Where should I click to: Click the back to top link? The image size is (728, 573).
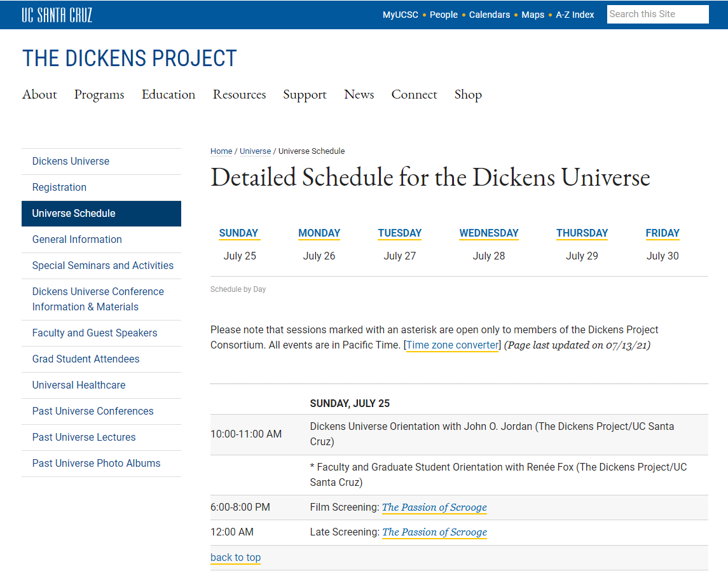pyautogui.click(x=235, y=558)
